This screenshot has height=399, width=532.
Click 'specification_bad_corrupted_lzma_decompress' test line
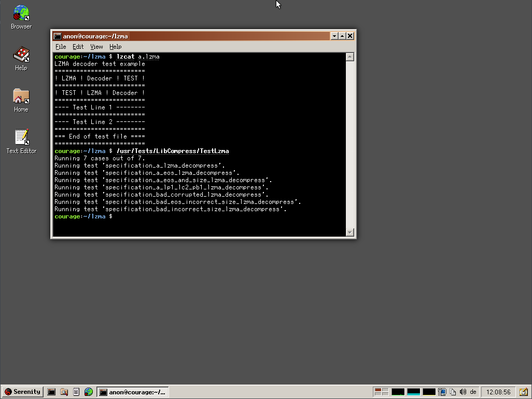pos(161,195)
